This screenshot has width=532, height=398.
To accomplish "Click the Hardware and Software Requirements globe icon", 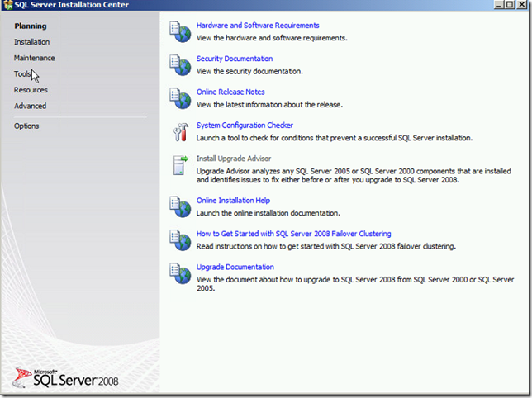I will [x=180, y=32].
